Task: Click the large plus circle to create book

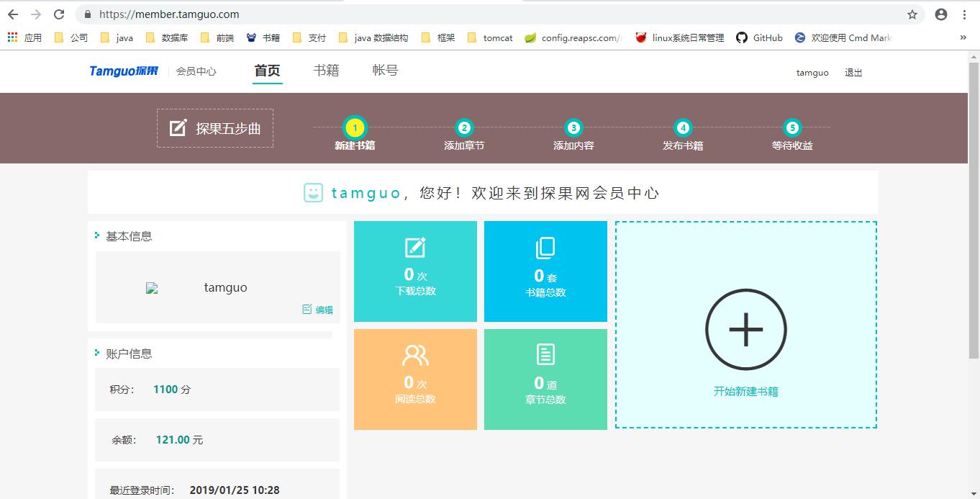Action: (746, 330)
